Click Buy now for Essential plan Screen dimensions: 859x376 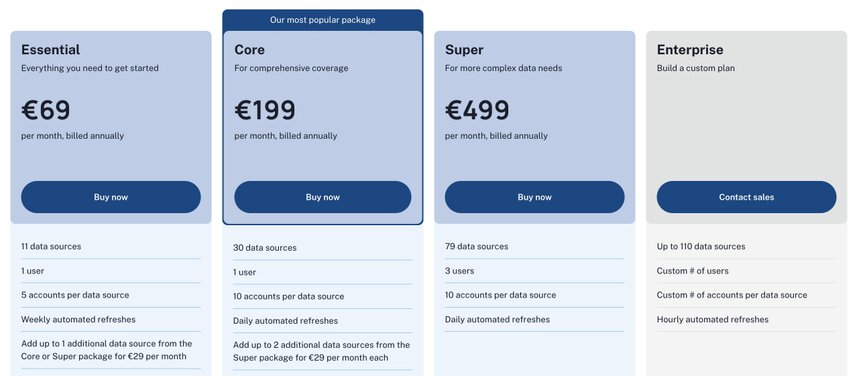coord(111,197)
